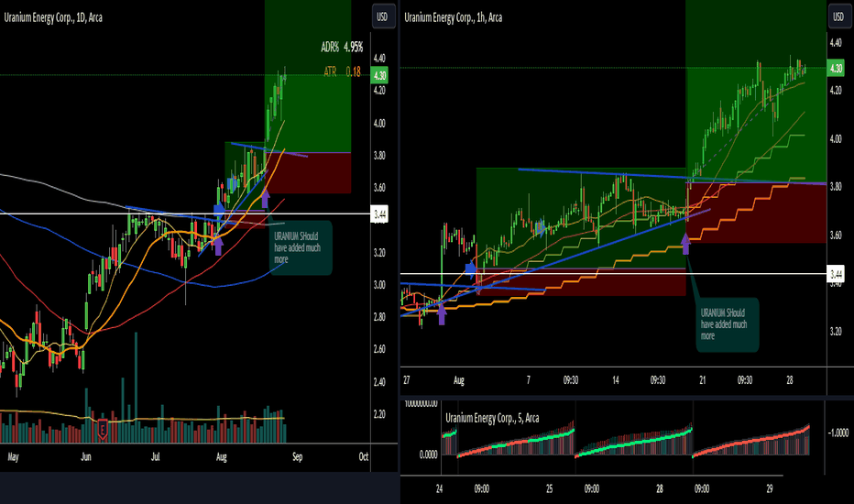Click the 'Uranium Energy Corp., 1D, Arca' title
This screenshot has height=504, width=854.
[x=53, y=17]
